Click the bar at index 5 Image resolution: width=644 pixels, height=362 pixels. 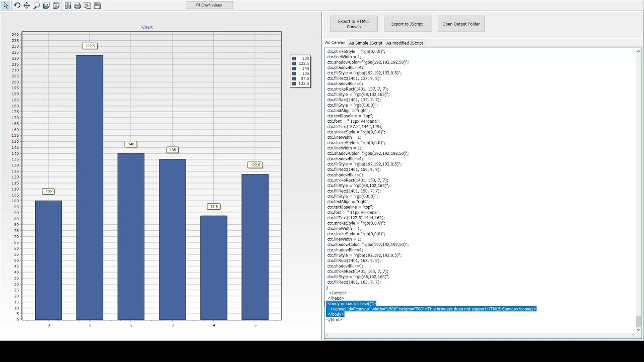point(255,247)
